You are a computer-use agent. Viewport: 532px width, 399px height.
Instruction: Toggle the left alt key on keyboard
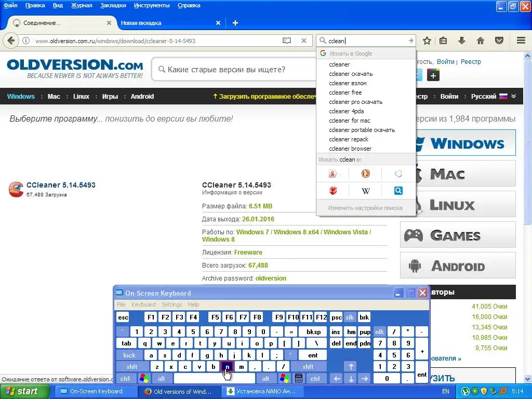(x=162, y=378)
